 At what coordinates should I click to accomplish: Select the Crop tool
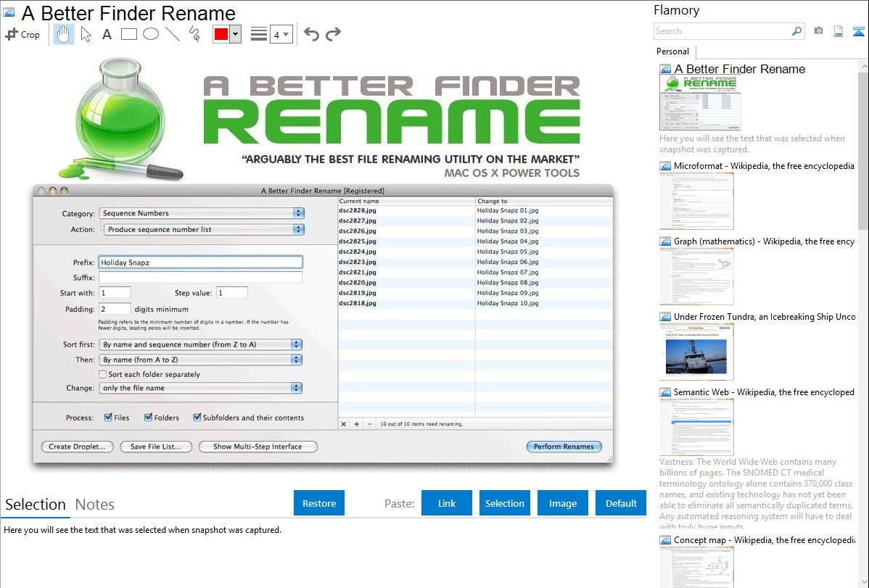point(22,34)
